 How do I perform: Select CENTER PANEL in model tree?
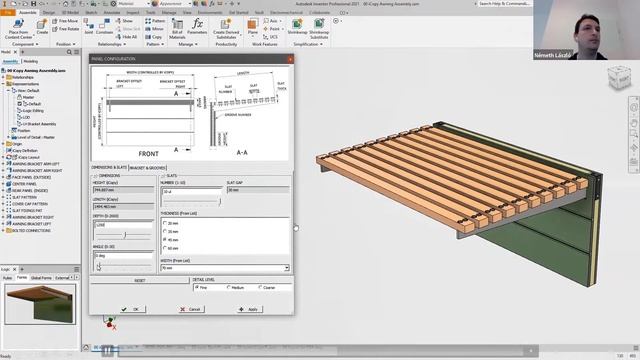[24, 184]
